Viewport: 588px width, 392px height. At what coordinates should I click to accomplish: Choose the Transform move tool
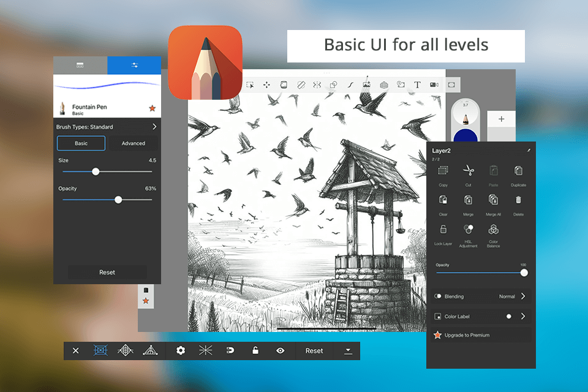(x=266, y=85)
